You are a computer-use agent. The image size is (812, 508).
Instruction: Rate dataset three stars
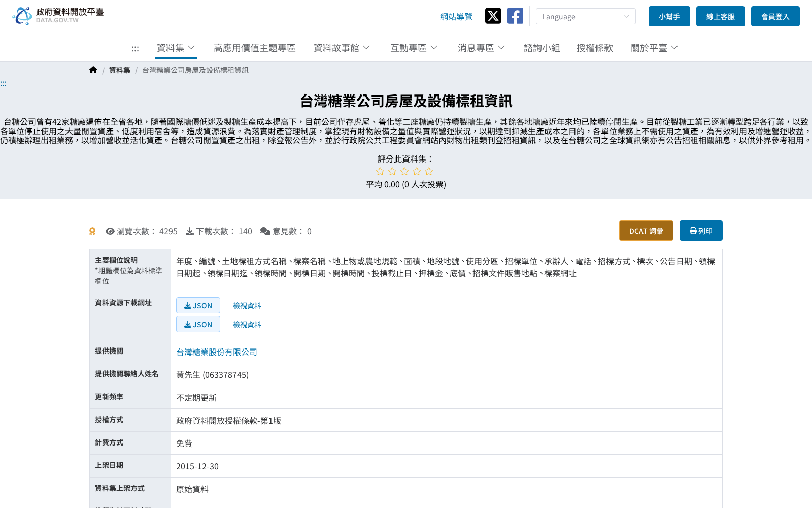[x=404, y=171]
